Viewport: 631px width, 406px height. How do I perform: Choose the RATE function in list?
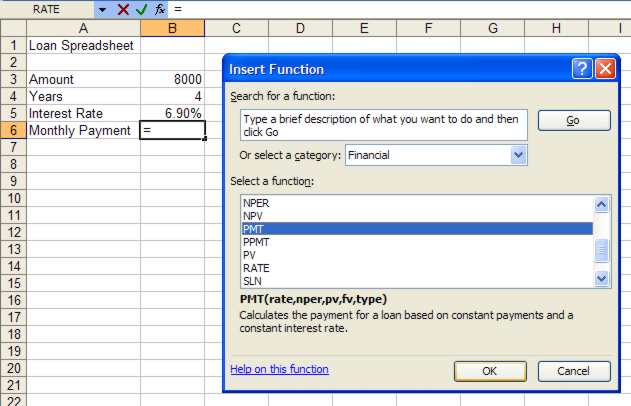415,268
